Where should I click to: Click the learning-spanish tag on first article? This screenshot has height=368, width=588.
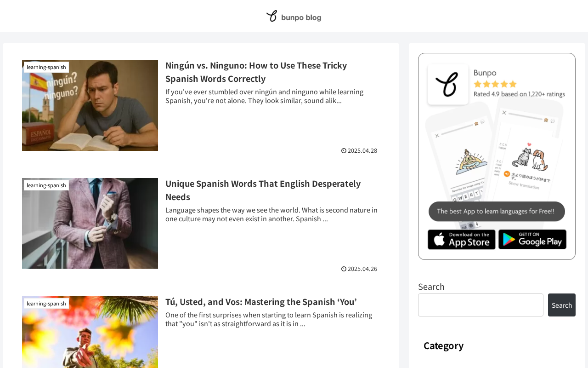coord(46,67)
